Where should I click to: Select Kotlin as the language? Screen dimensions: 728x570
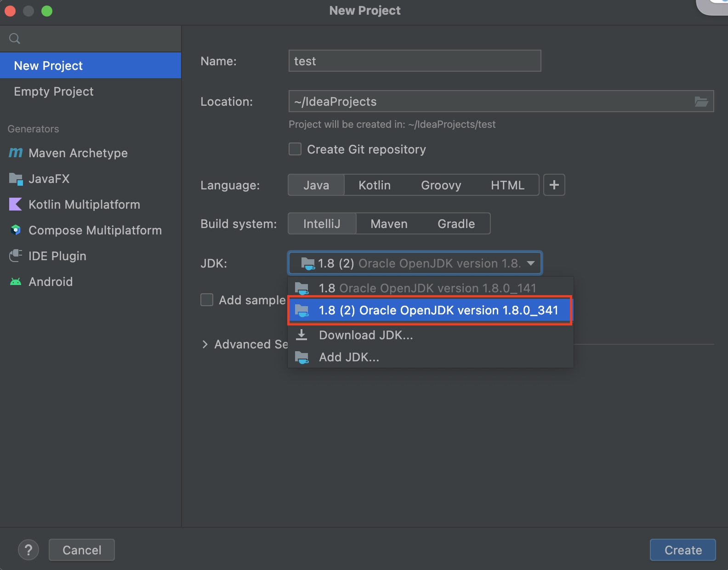coord(375,185)
